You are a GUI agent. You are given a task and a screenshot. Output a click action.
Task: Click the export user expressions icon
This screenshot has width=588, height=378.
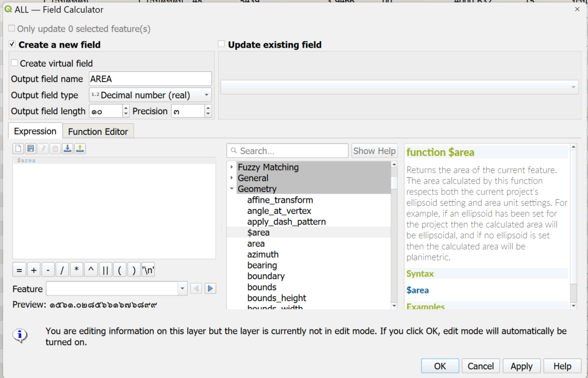point(80,149)
